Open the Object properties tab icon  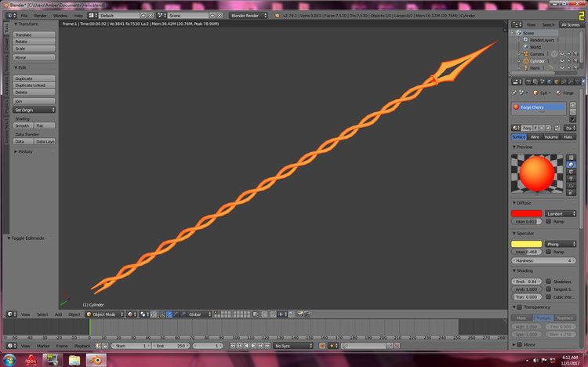pos(557,82)
